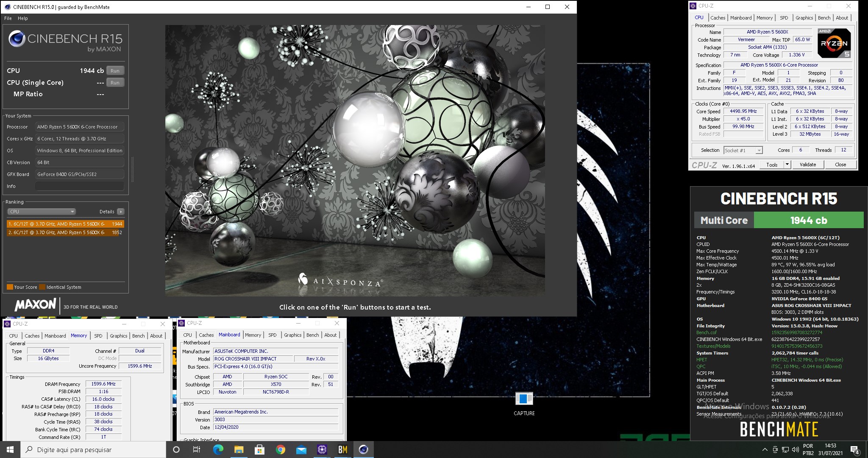Click the Info input field in Your System

[x=80, y=186]
